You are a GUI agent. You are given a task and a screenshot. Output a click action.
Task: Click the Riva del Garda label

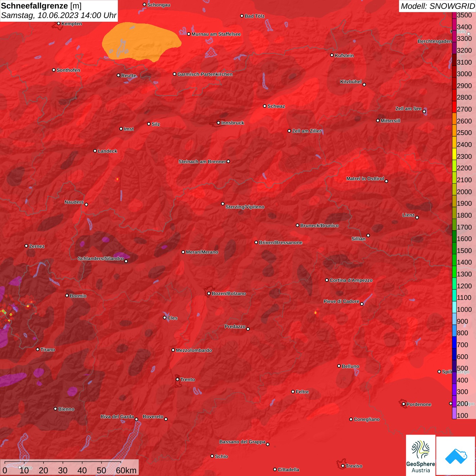[x=117, y=417]
